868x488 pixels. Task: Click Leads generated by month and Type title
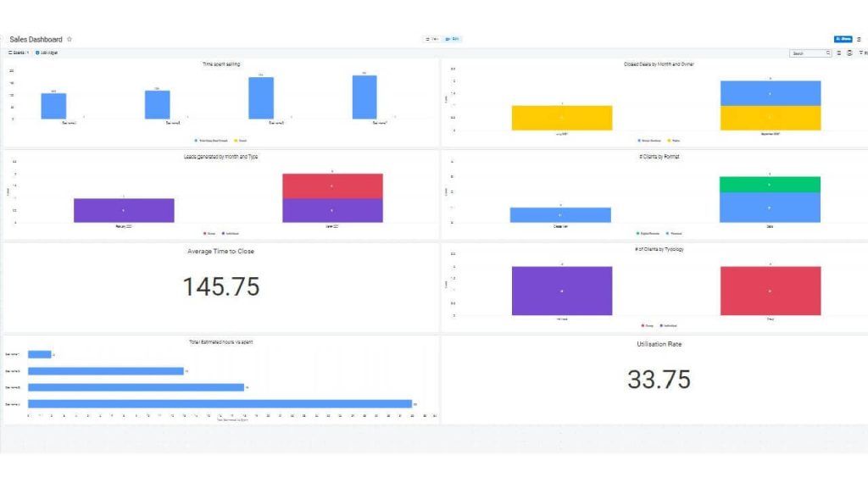coord(221,157)
